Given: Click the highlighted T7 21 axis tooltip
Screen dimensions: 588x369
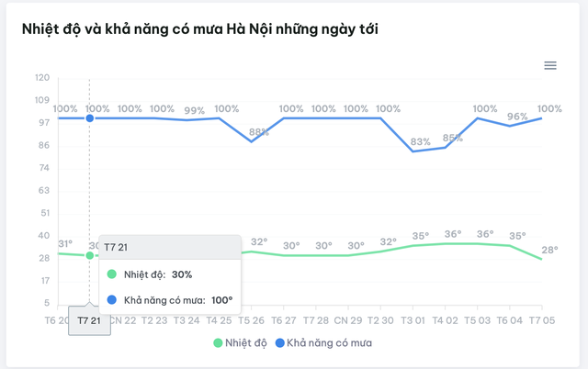Looking at the screenshot, I should (x=89, y=320).
